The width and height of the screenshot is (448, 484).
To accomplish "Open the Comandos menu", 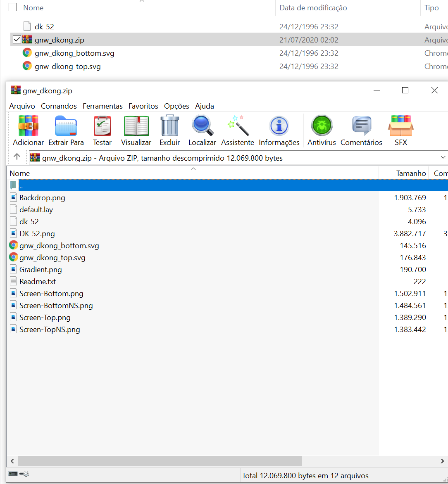I will pyautogui.click(x=59, y=106).
